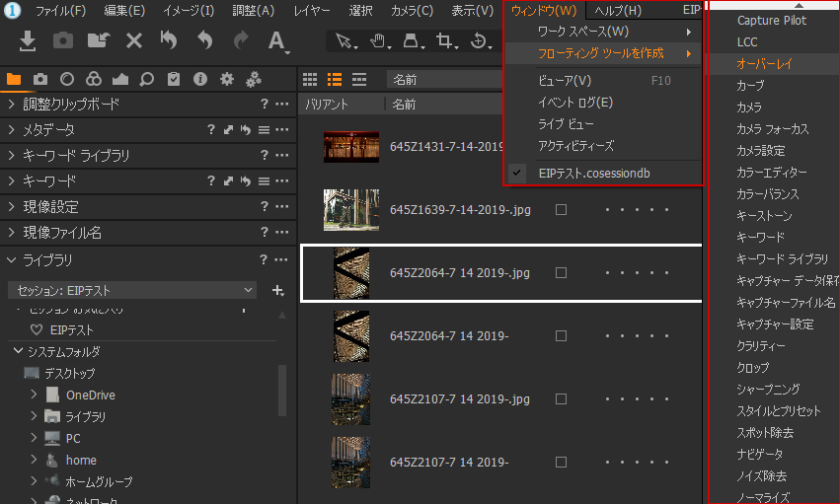
Task: Select the Crop cursor tool
Action: click(x=446, y=40)
